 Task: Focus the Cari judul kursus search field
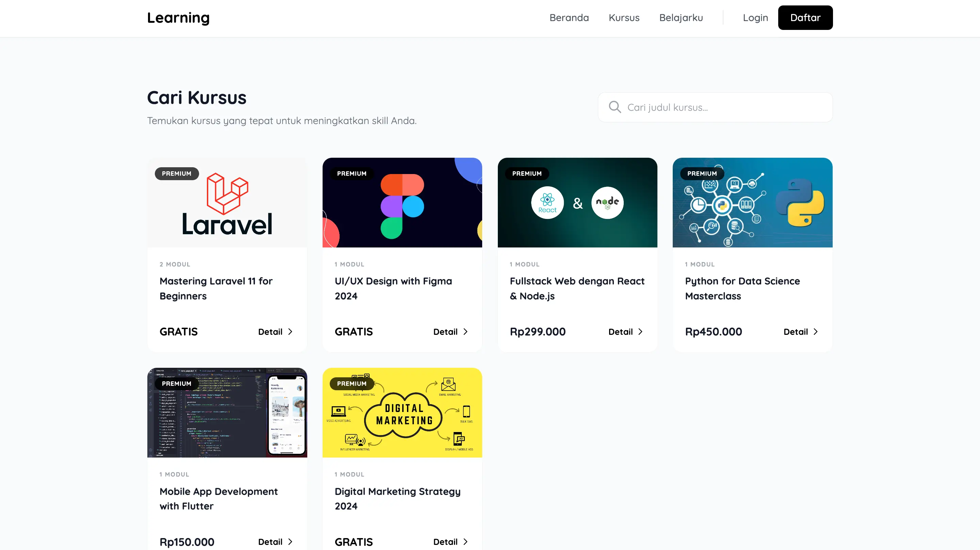click(x=715, y=107)
